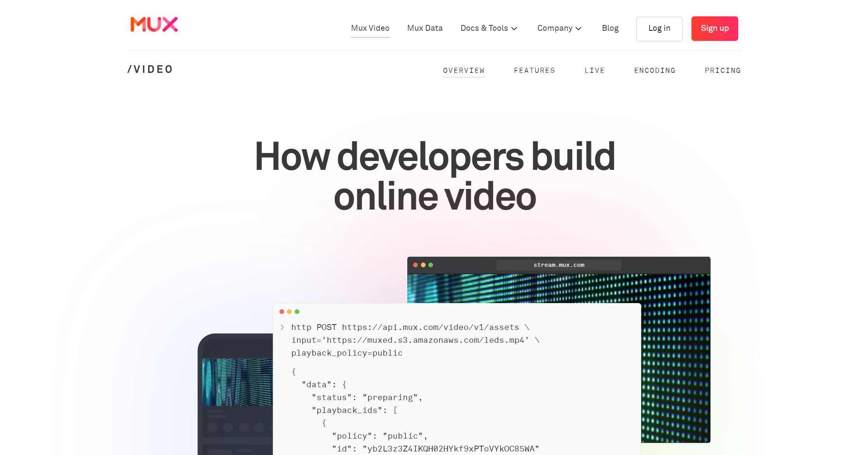This screenshot has height=455, width=868.
Task: Switch to the Features tab
Action: click(534, 71)
